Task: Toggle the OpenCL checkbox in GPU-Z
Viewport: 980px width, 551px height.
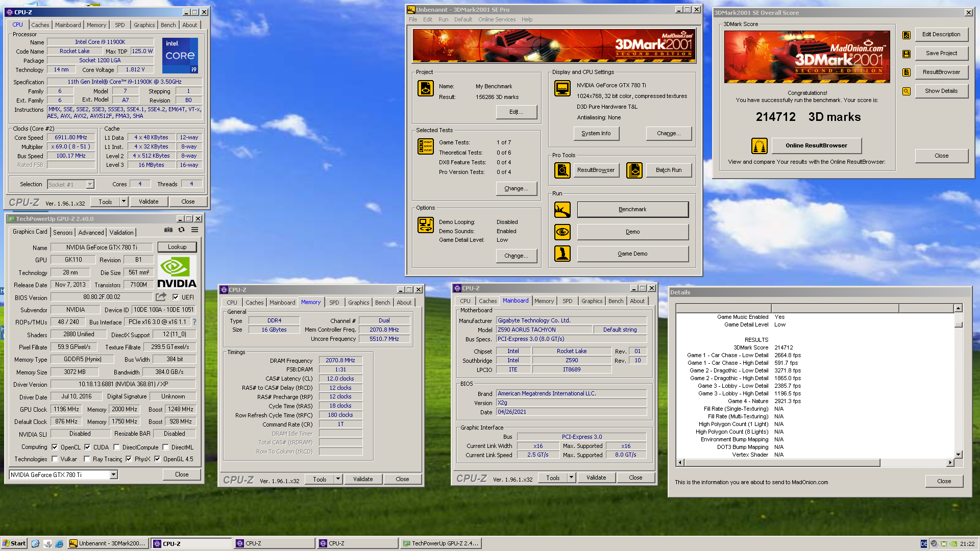Action: pyautogui.click(x=55, y=447)
